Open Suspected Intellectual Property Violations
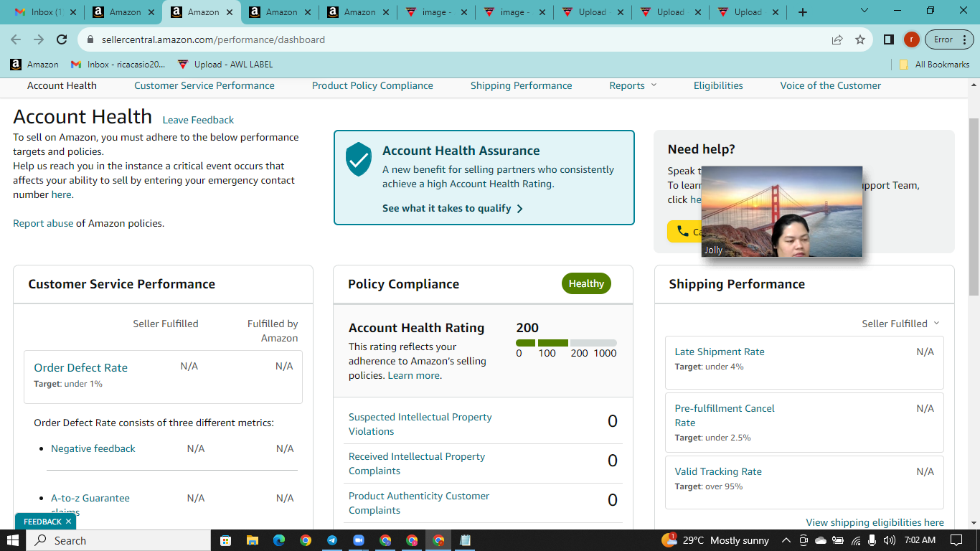980x551 pixels. click(x=420, y=424)
